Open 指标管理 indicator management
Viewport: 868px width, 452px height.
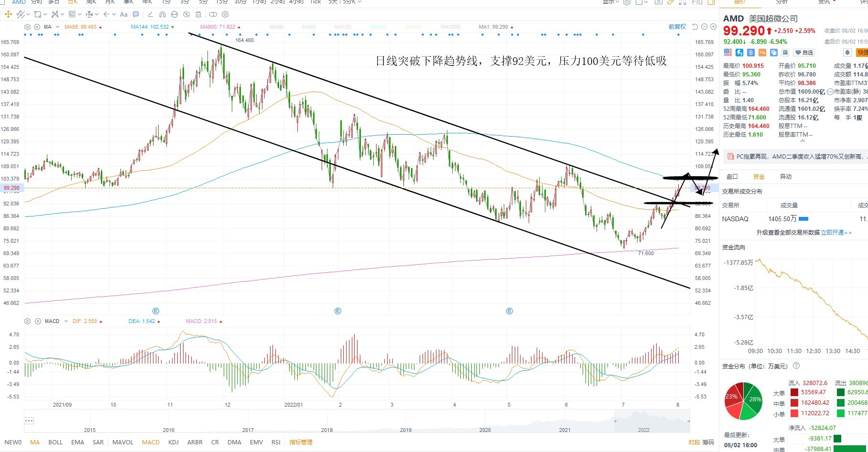[x=301, y=442]
